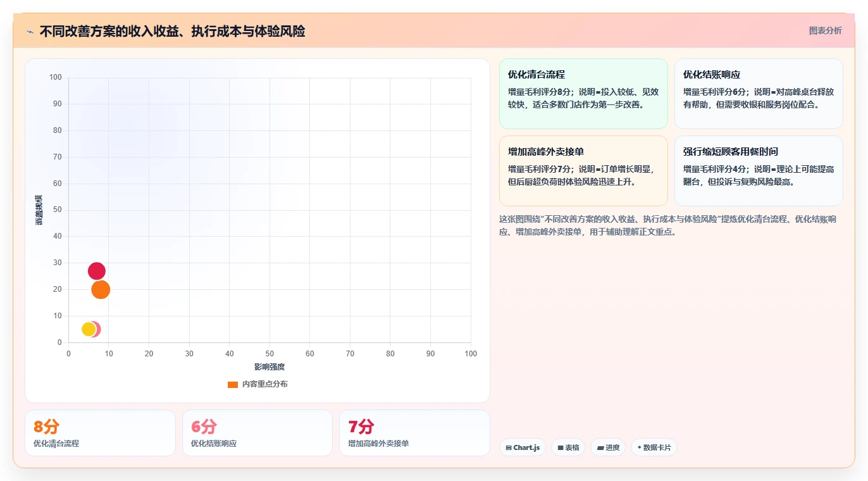Click the 影响强度 x-axis title
The image size is (868, 481).
pyautogui.click(x=270, y=367)
